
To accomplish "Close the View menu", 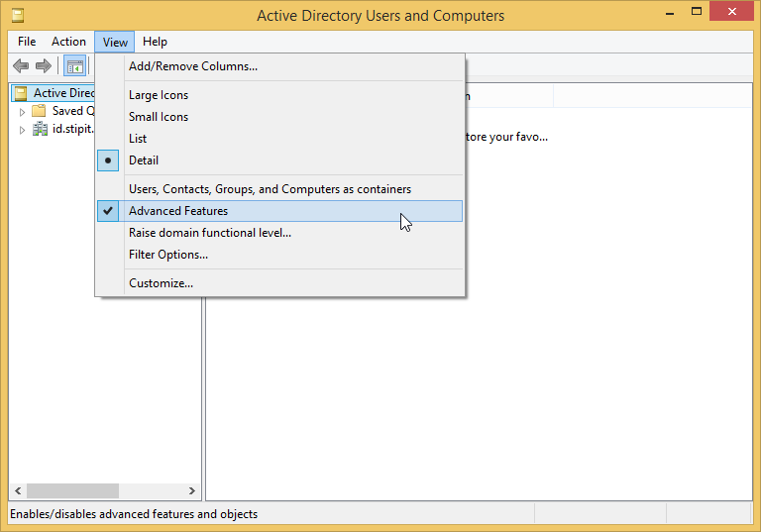I will (115, 43).
